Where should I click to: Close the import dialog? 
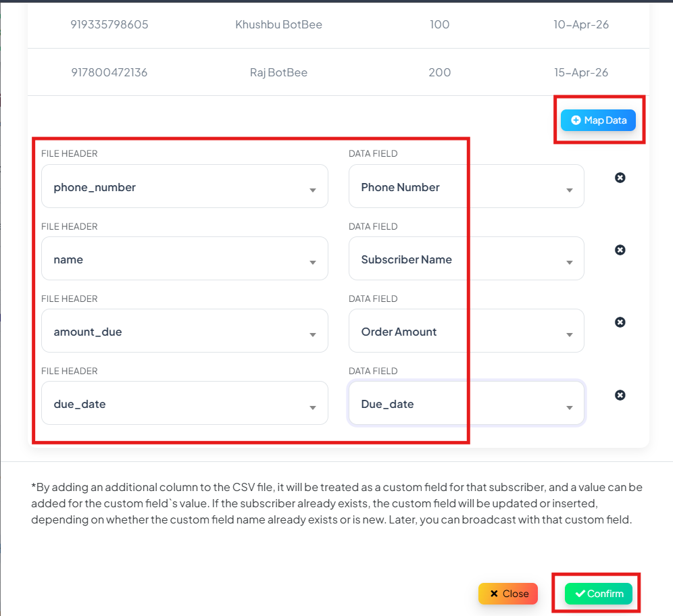(x=507, y=594)
